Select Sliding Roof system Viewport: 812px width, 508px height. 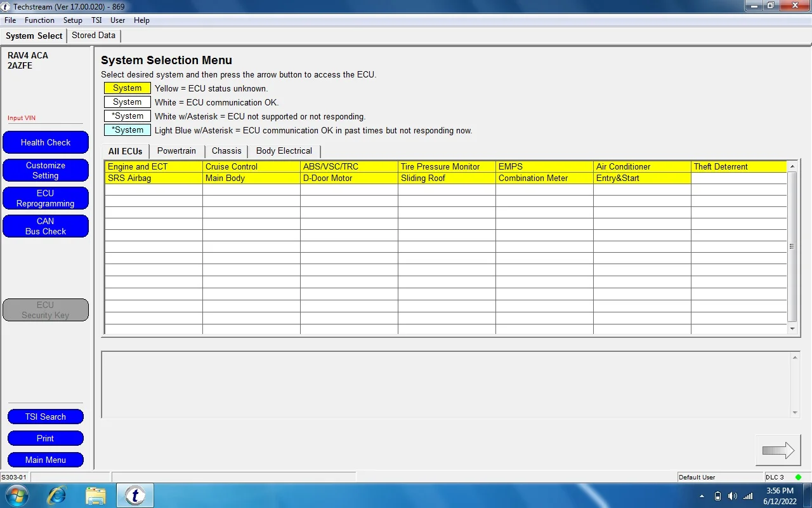447,178
